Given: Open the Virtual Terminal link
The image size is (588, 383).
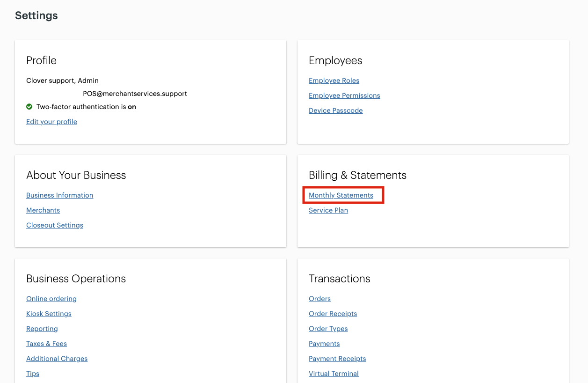Looking at the screenshot, I should coord(334,374).
